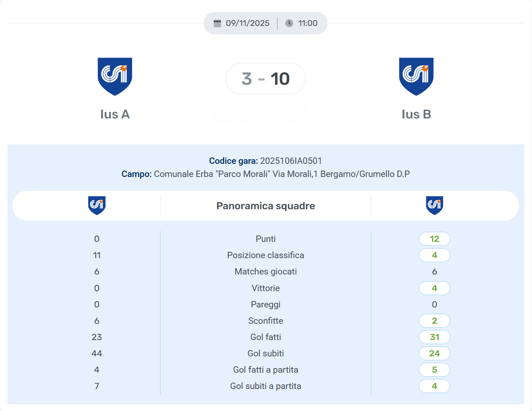532x411 pixels.
Task: Click the calendar icon beside the date
Action: pos(217,23)
